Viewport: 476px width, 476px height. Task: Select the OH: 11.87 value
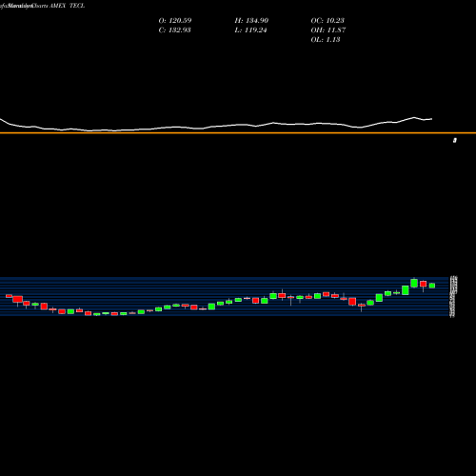pyautogui.click(x=328, y=30)
